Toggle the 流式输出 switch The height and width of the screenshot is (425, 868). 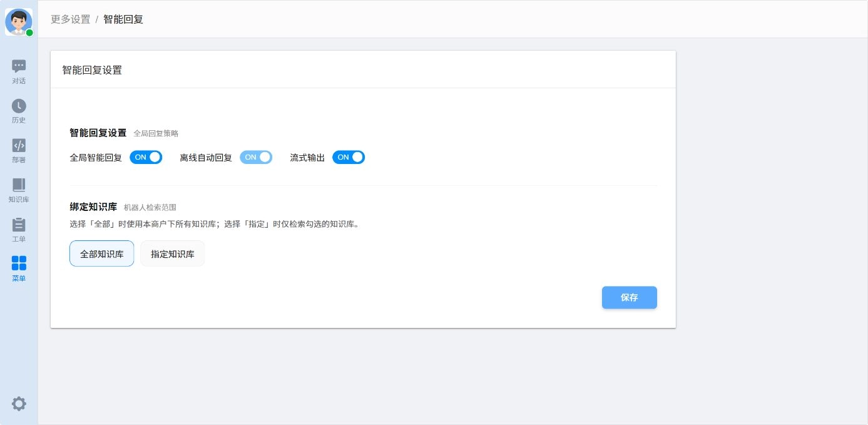pos(349,157)
